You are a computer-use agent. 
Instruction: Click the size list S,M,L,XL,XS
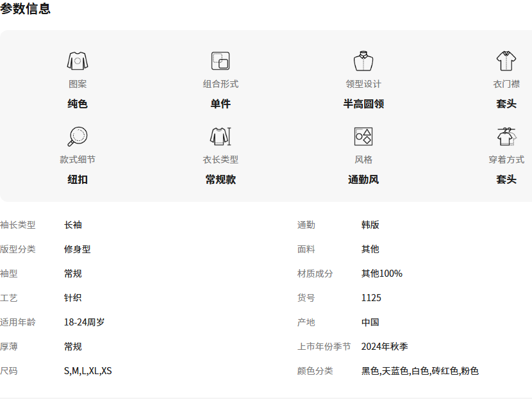88,371
